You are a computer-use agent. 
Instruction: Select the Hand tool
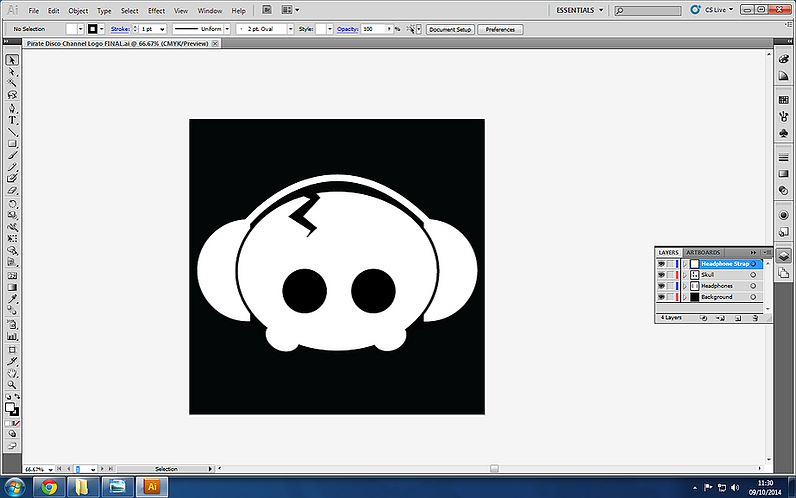(x=12, y=373)
